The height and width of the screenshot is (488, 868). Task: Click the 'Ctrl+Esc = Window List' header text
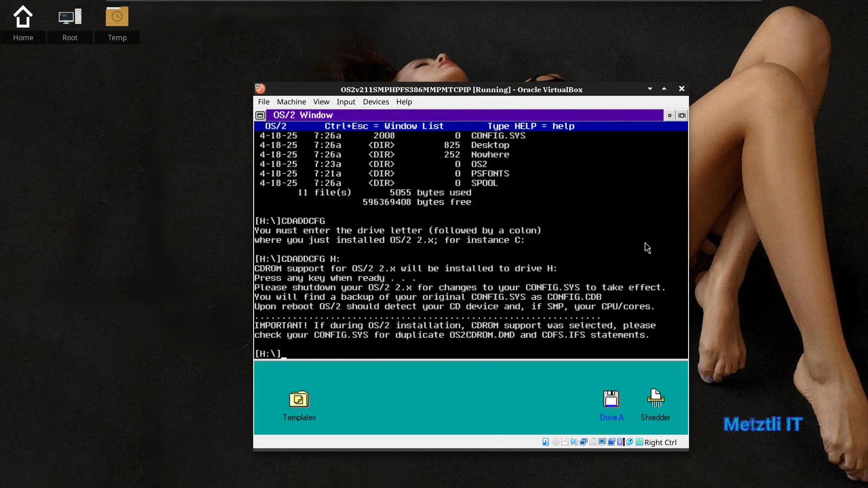[384, 126]
